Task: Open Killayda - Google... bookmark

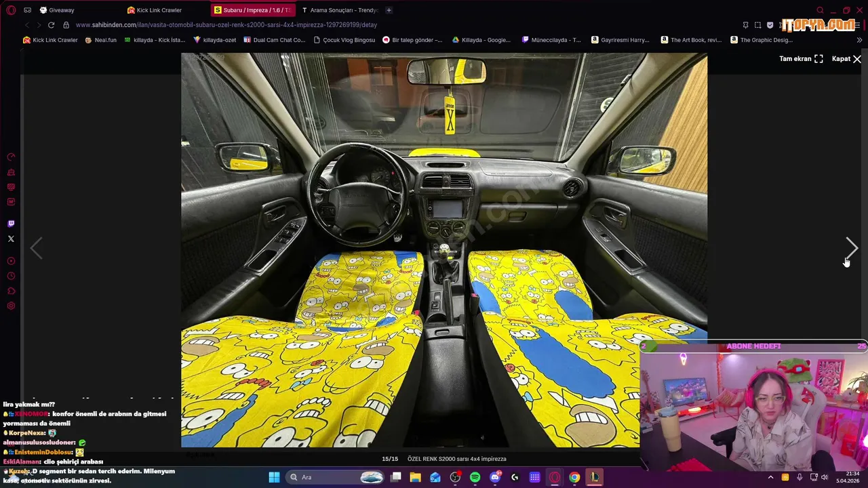Action: point(481,40)
